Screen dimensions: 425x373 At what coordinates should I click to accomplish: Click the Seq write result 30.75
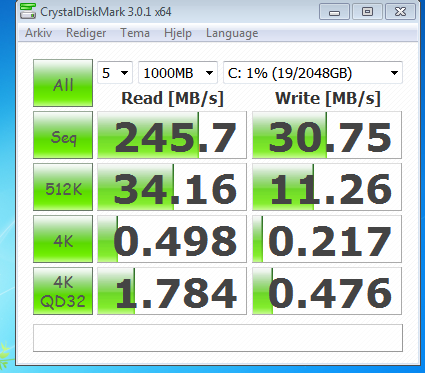[x=327, y=135]
